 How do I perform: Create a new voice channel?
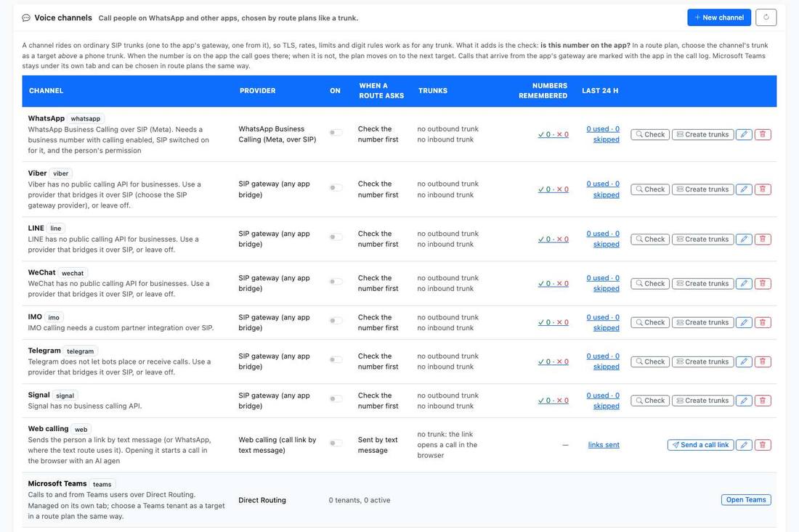(x=719, y=17)
